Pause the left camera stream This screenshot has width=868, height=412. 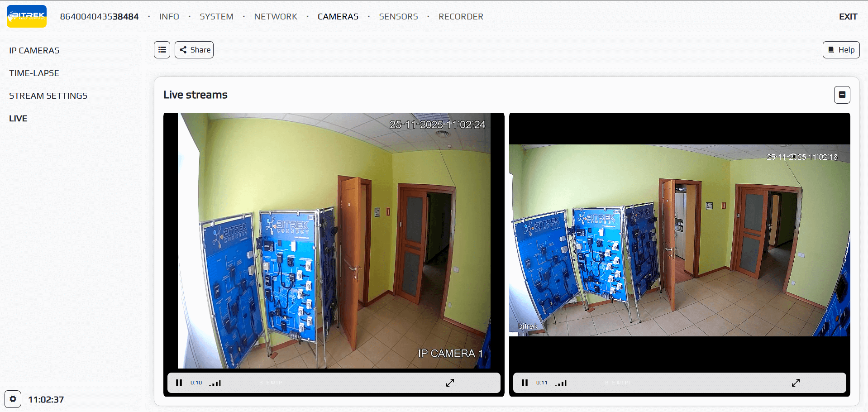[179, 383]
